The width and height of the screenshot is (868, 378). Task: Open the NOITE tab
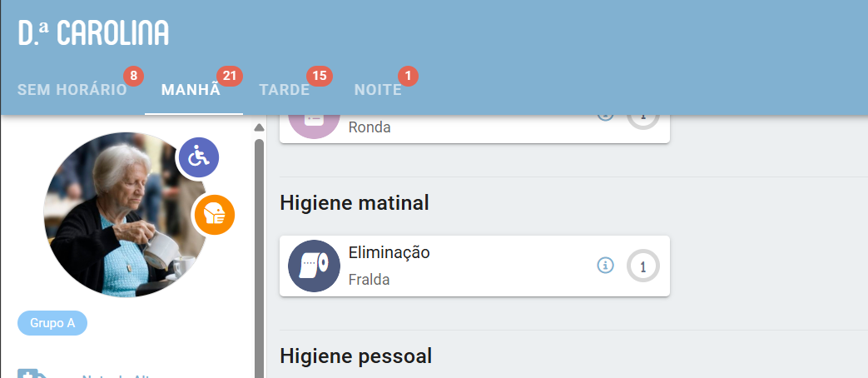tap(378, 90)
